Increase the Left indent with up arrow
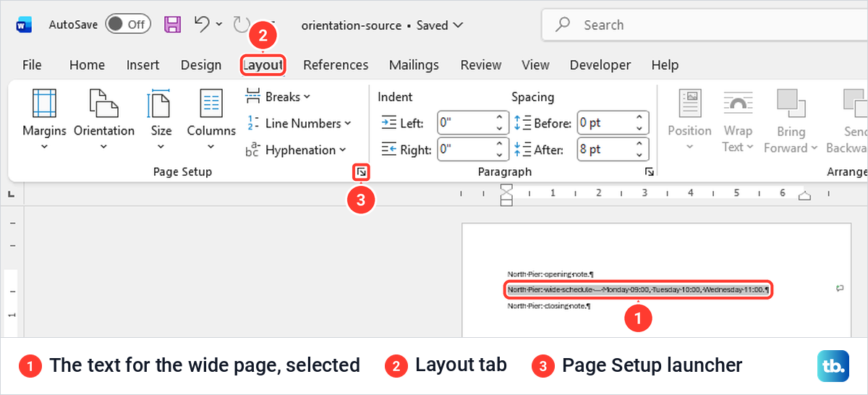Image resolution: width=868 pixels, height=395 pixels. [x=501, y=118]
